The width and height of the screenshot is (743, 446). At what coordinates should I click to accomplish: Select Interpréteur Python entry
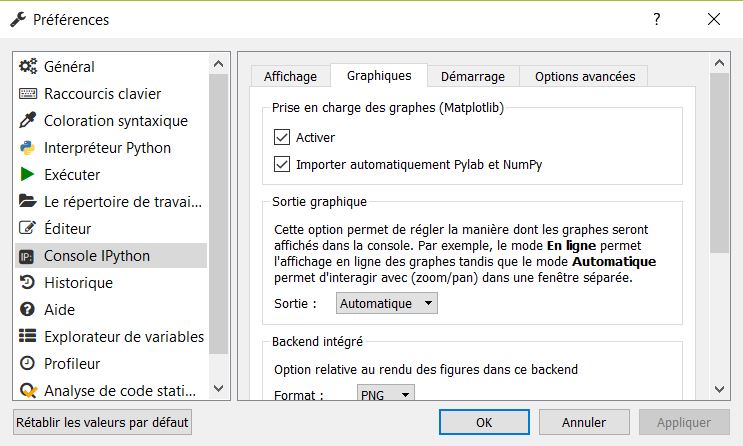point(111,147)
